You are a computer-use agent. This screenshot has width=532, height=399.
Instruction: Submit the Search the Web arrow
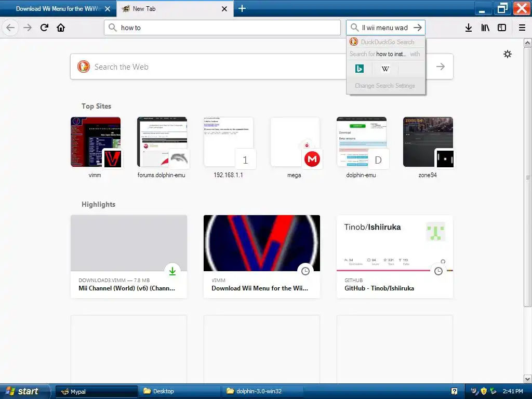point(441,66)
